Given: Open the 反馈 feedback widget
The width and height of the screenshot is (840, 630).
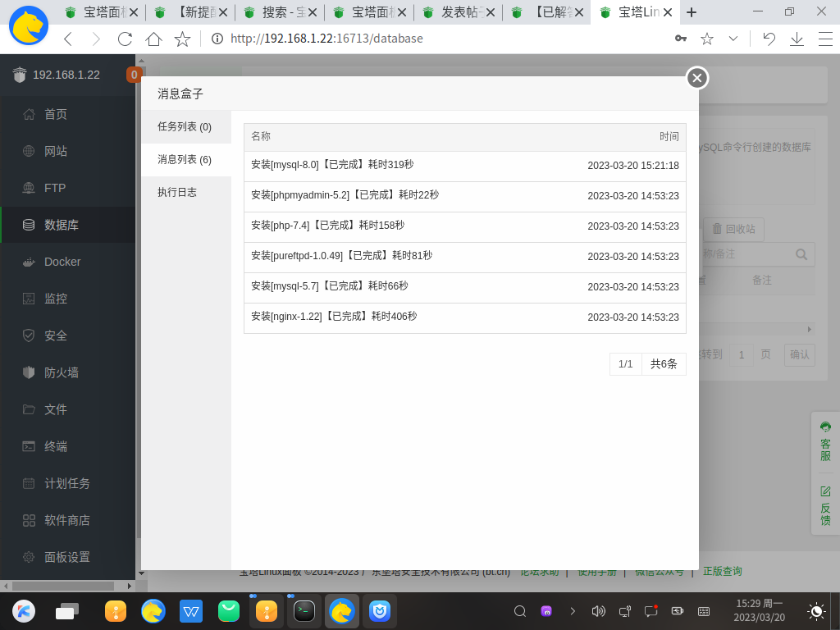Looking at the screenshot, I should (825, 506).
